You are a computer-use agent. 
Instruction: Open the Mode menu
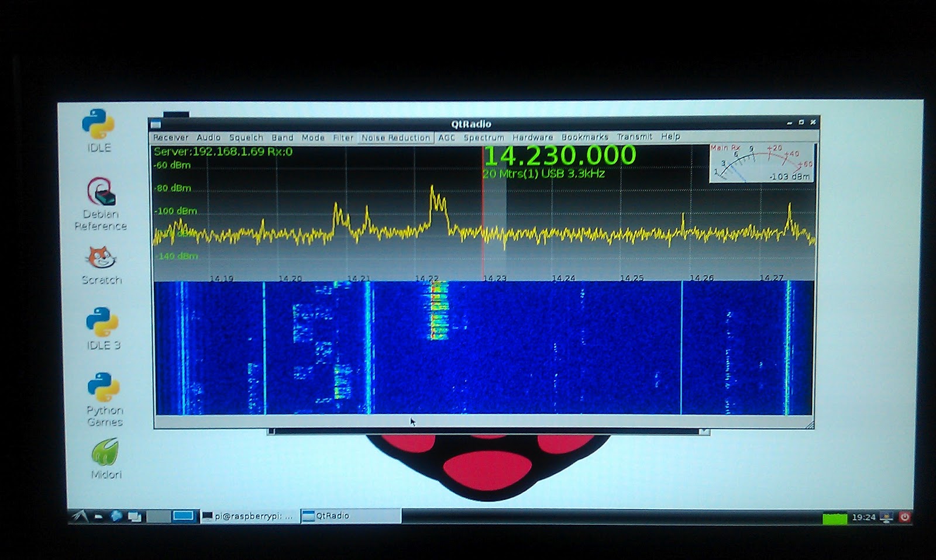coord(313,138)
